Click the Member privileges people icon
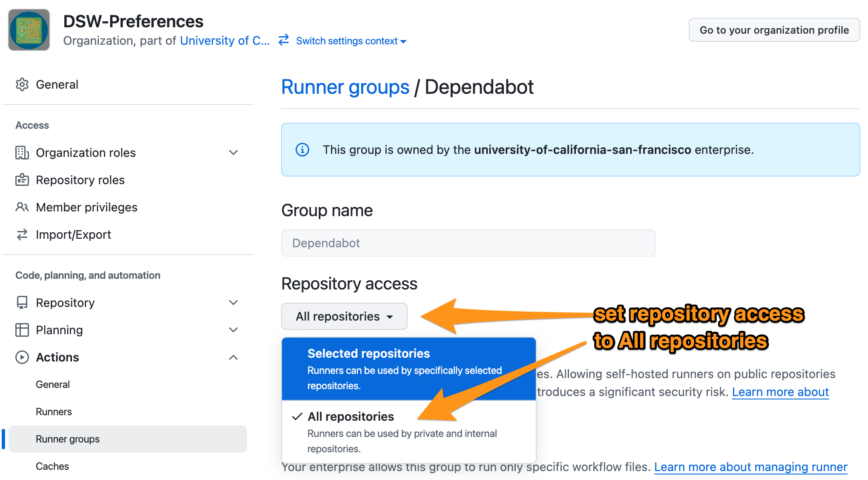The image size is (868, 480). coord(22,207)
